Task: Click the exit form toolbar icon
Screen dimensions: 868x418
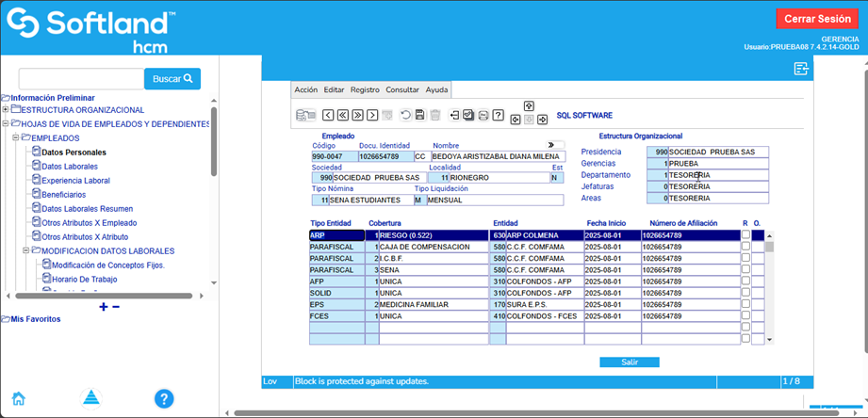Action: pos(454,115)
